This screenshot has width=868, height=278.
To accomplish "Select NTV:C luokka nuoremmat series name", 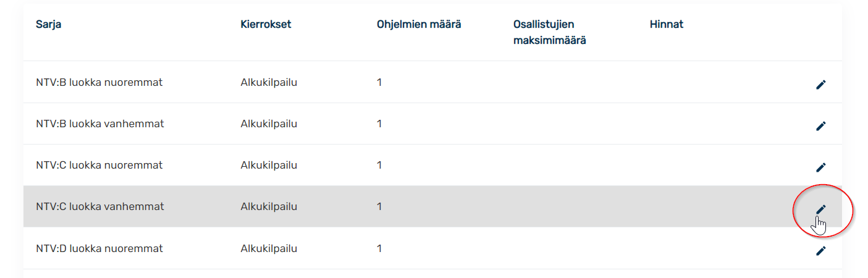I will (99, 165).
